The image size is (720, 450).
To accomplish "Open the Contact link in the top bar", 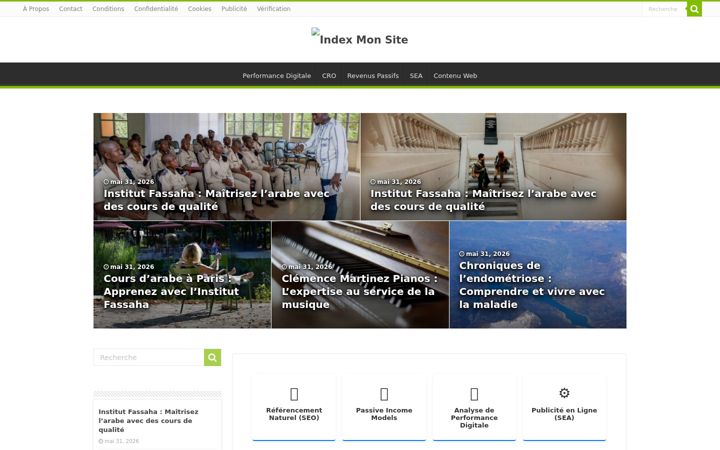I will coord(71,9).
